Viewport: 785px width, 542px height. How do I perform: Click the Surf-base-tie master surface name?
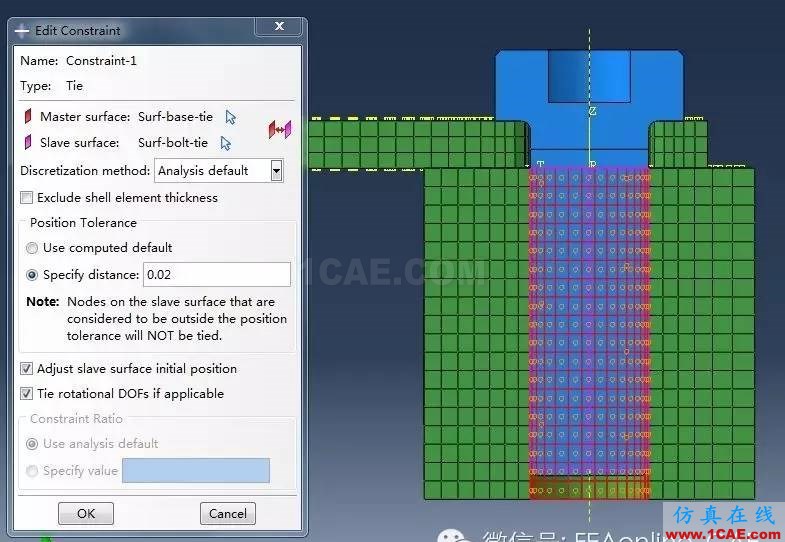click(175, 117)
